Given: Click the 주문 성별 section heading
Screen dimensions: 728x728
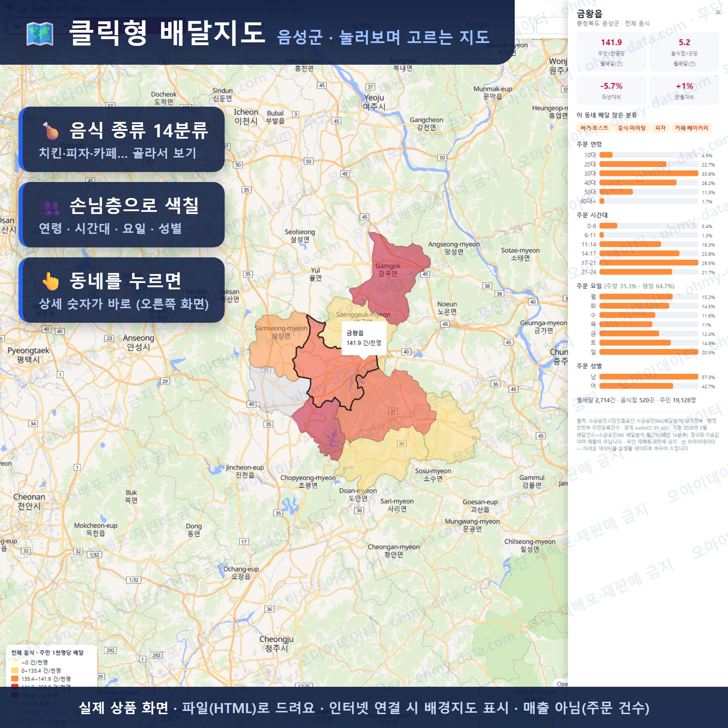Looking at the screenshot, I should [x=589, y=366].
